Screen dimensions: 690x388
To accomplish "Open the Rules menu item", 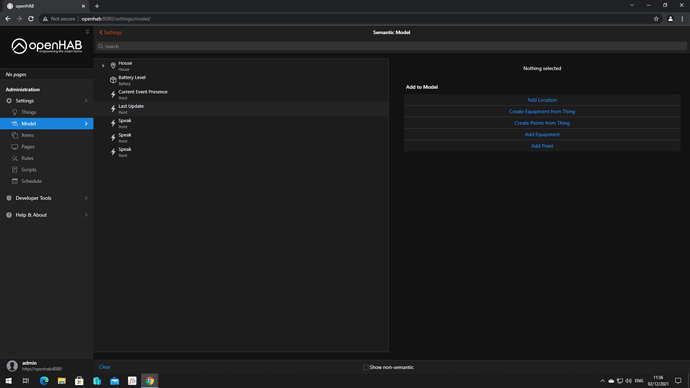I will (47, 158).
